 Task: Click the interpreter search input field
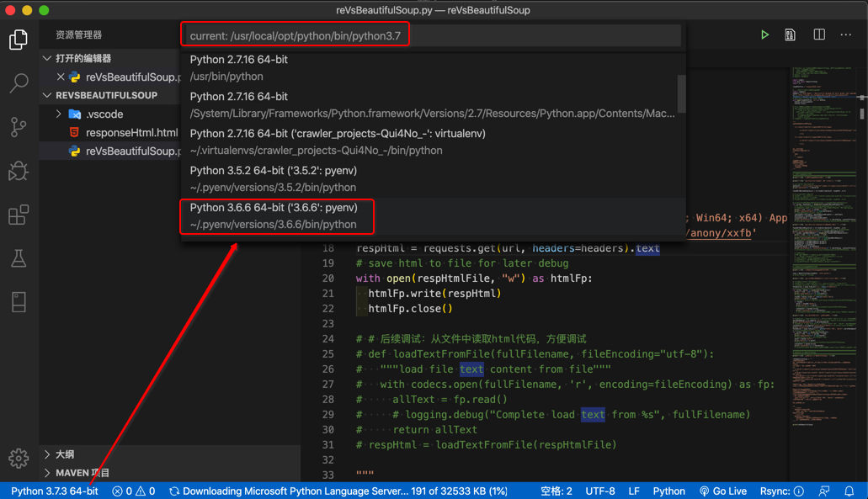click(433, 36)
